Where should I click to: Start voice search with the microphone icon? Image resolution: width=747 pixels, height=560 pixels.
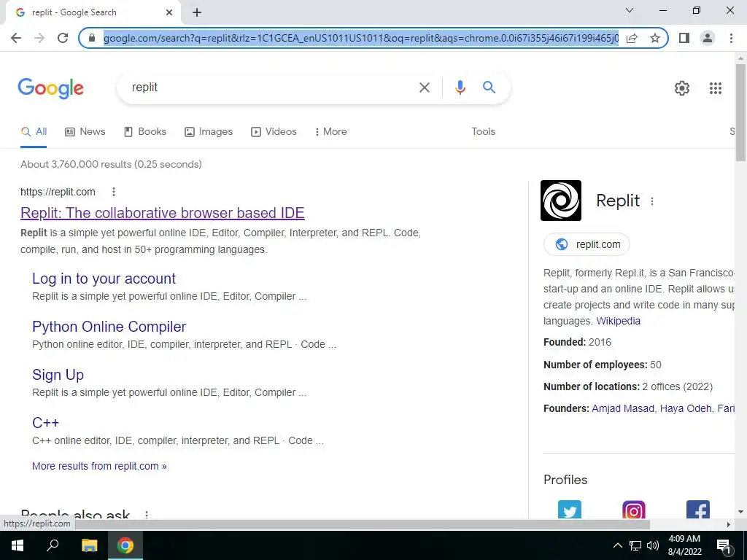click(x=460, y=87)
